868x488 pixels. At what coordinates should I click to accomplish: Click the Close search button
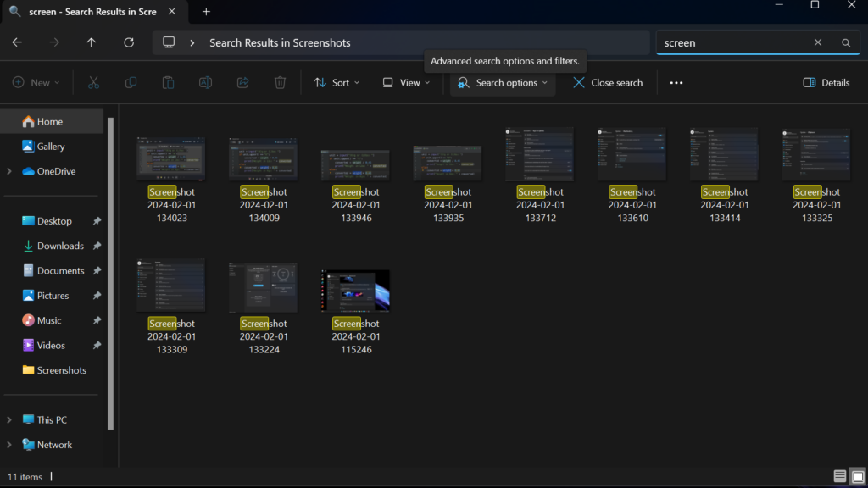tap(606, 82)
